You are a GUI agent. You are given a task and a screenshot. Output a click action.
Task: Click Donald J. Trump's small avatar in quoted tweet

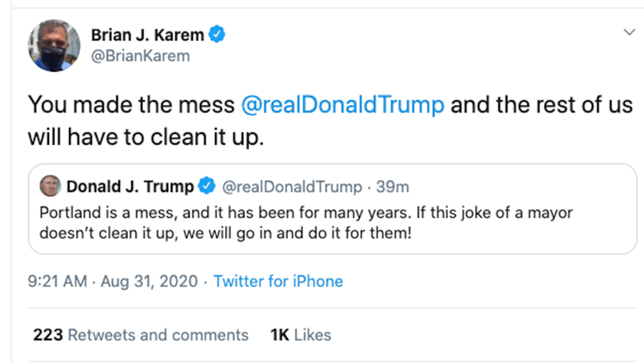50,187
